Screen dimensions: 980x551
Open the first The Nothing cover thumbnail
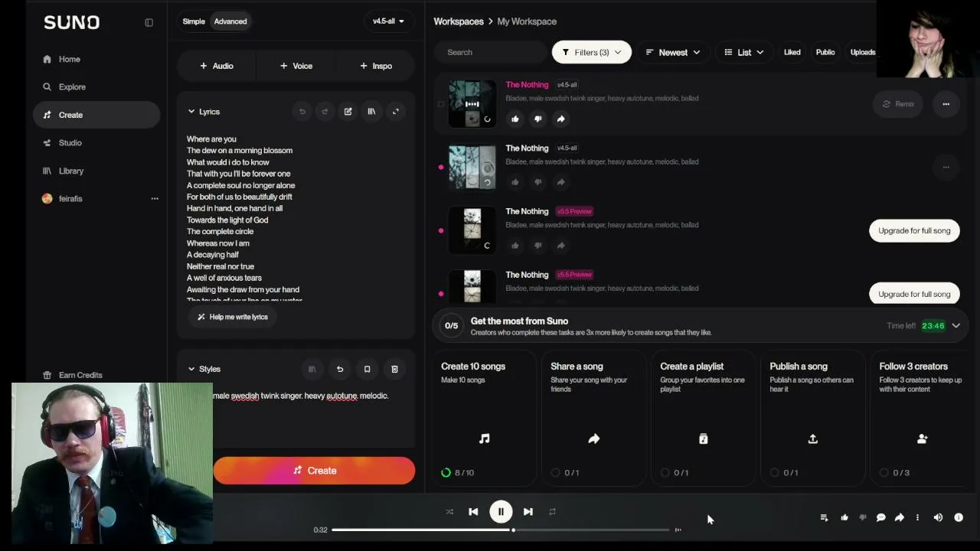pyautogui.click(x=472, y=103)
